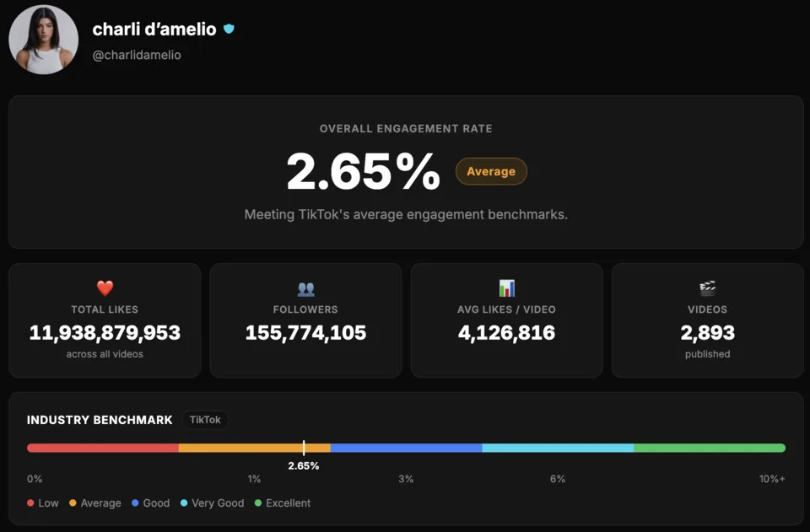Screen dimensions: 810x532
Task: Click the 2.65% engagement rate figure
Action: (363, 173)
